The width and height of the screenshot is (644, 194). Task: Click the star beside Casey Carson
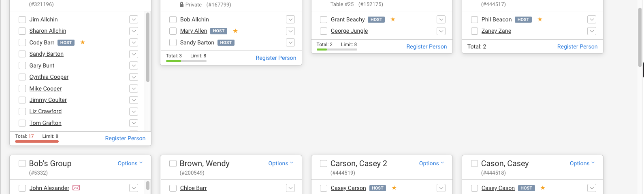coord(394,188)
